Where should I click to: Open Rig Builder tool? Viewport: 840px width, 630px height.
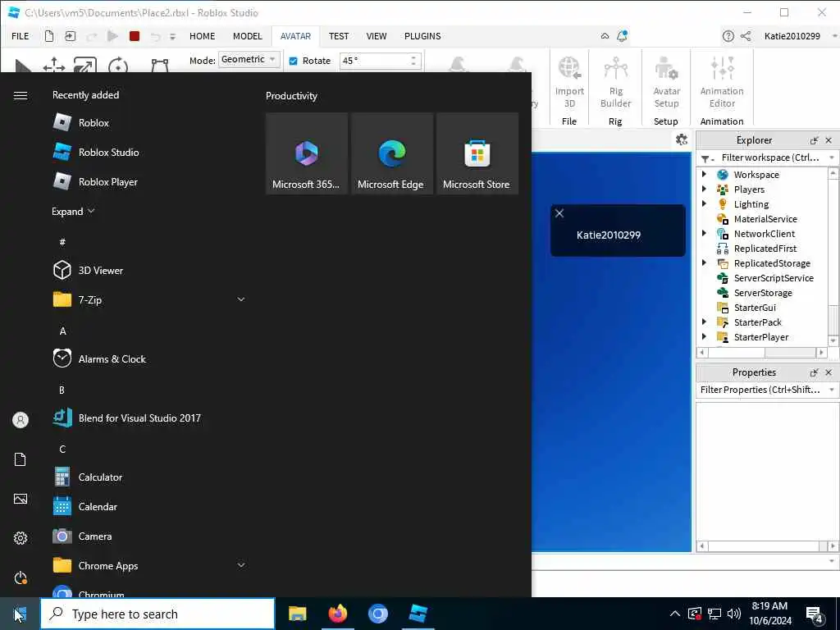(x=615, y=83)
